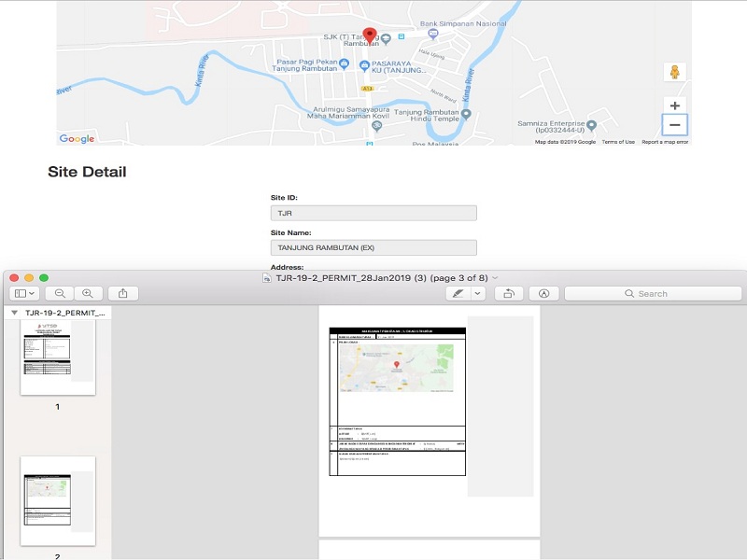The height and width of the screenshot is (560, 747).
Task: Open the document title dropdown chevron
Action: click(x=495, y=278)
